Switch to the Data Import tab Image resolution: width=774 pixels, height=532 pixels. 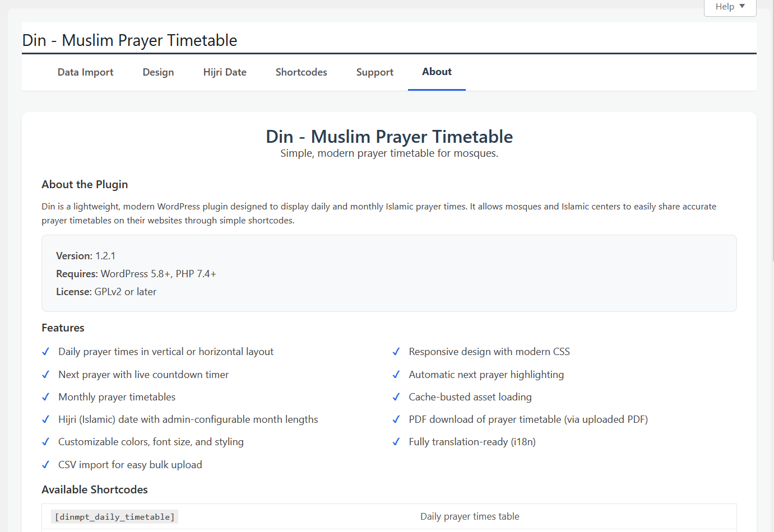click(85, 72)
